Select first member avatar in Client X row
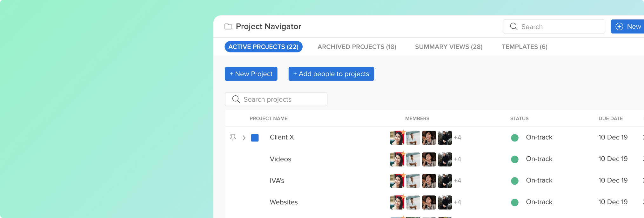 pyautogui.click(x=397, y=138)
